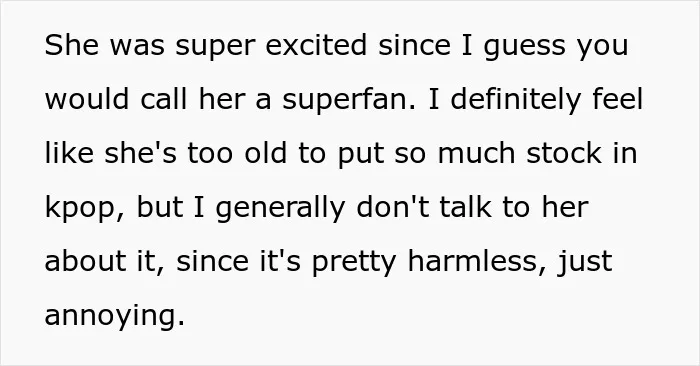Click the word "she's" in the third line
The width and height of the screenshot is (700, 366).
(x=141, y=153)
